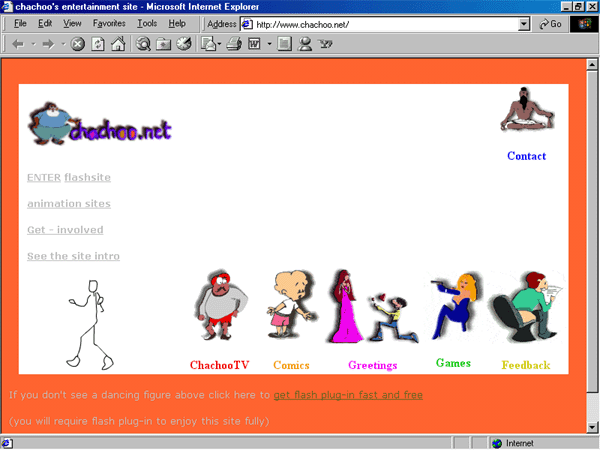Open the Comics text link
This screenshot has width=600, height=450.
(x=291, y=365)
